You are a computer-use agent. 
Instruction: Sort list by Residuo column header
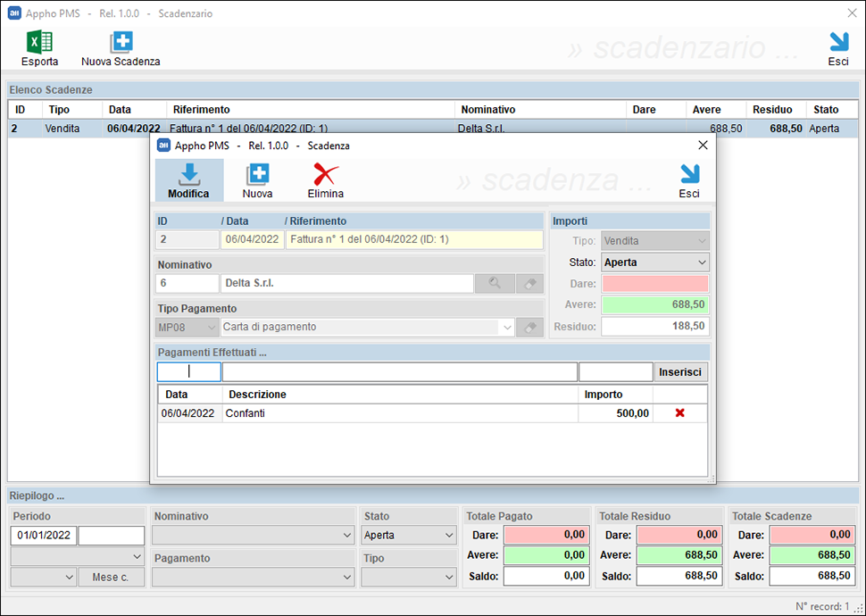pos(776,110)
